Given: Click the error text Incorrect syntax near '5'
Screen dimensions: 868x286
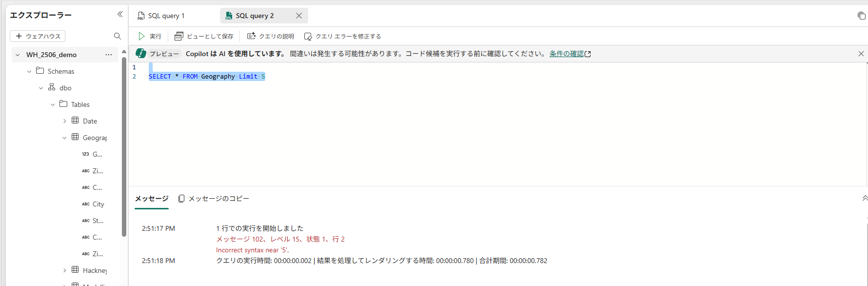Looking at the screenshot, I should pos(253,250).
